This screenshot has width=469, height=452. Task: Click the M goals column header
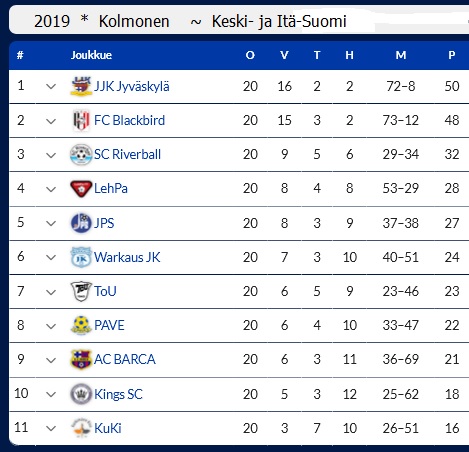pos(401,55)
